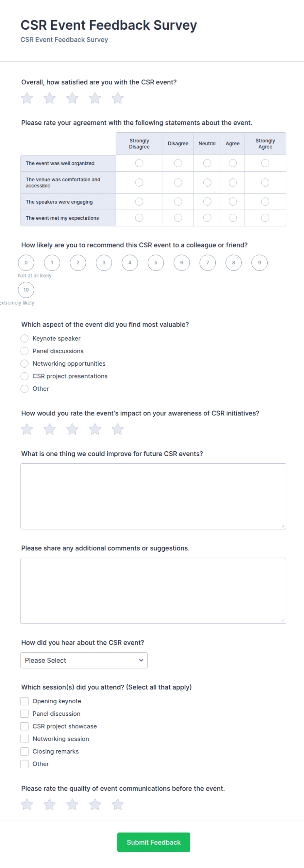Pick recommendation score 7

208,263
